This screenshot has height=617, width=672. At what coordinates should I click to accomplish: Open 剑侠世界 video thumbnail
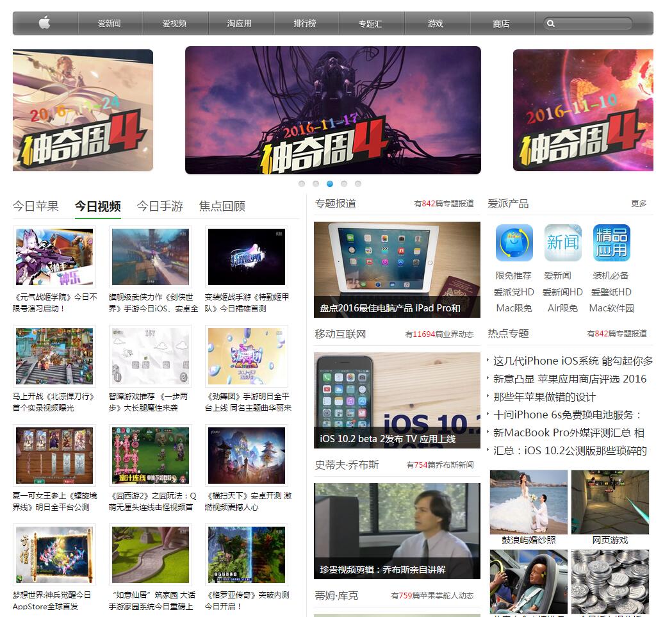151,257
